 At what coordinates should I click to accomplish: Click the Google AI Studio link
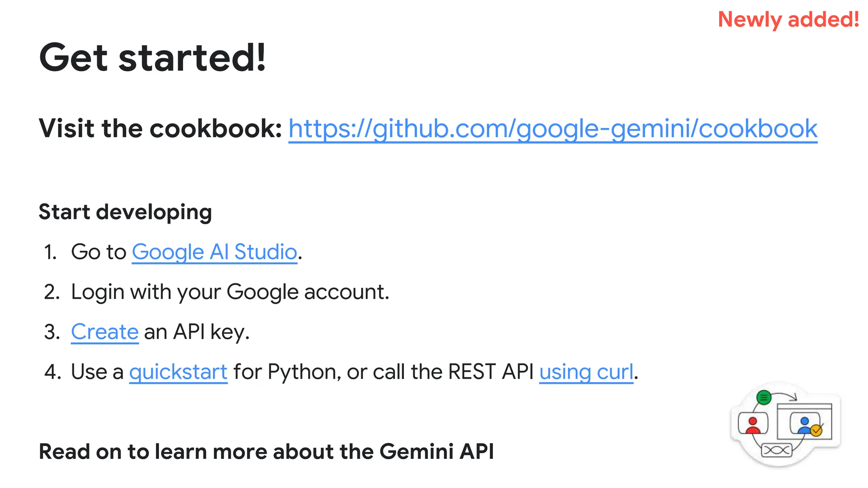(x=214, y=252)
